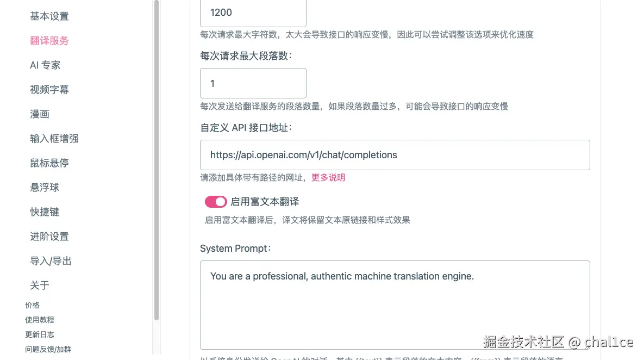View the 更新日志 page
The height and width of the screenshot is (360, 644).
(39, 334)
